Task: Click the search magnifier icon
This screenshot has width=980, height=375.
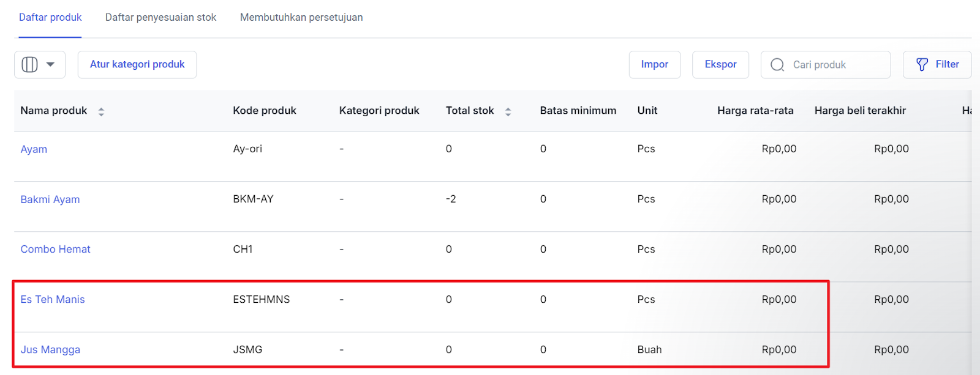Action: point(777,65)
